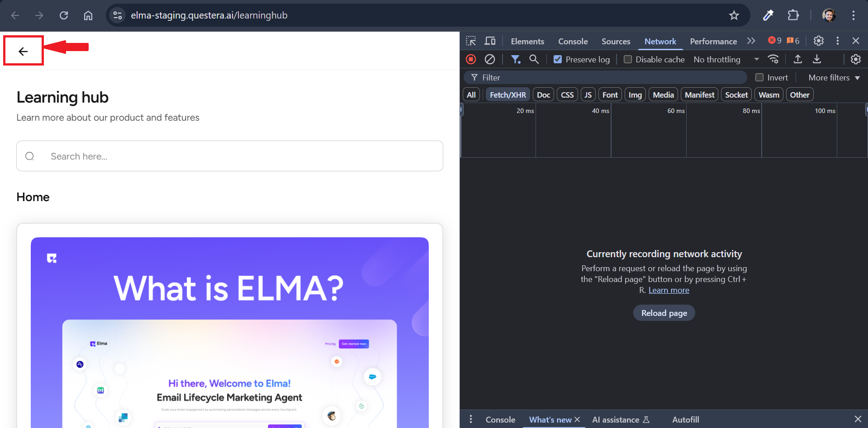The width and height of the screenshot is (868, 428).
Task: Uncheck Preserve log checkbox
Action: [558, 59]
